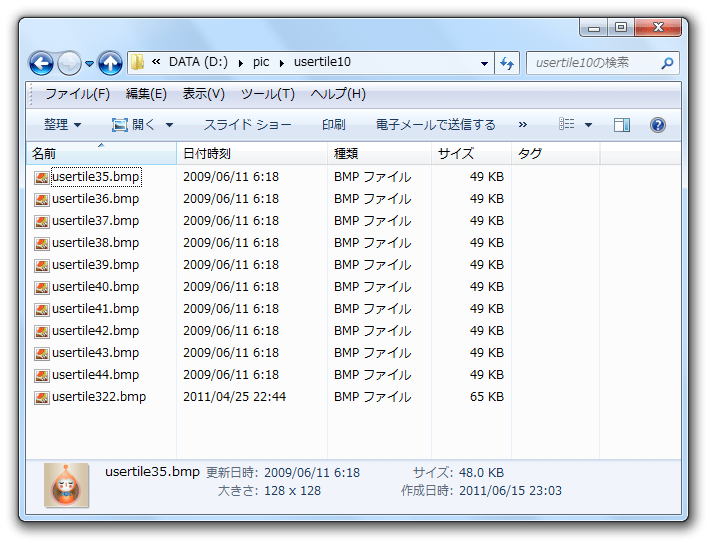710x543 pixels.
Task: Expand arrow after DATA (D:)
Action: 241,63
